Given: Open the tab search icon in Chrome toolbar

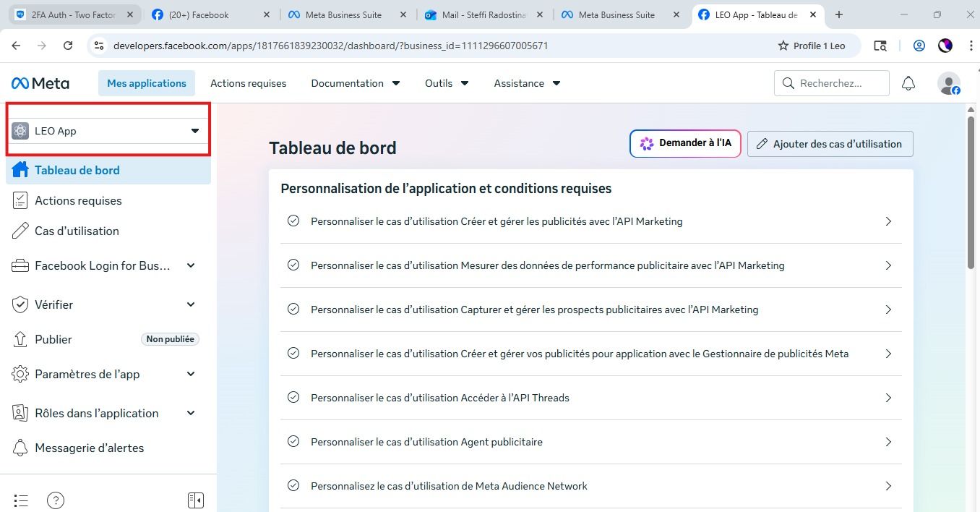Looking at the screenshot, I should 880,46.
